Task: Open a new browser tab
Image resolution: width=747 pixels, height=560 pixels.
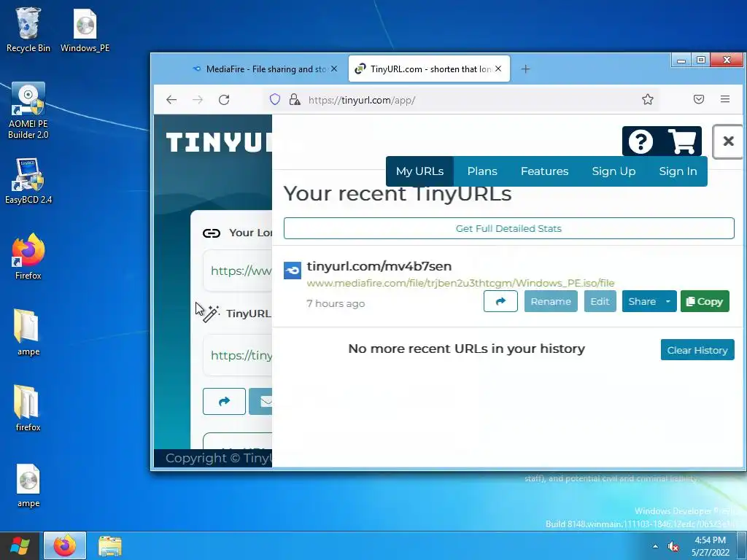Action: pos(525,69)
